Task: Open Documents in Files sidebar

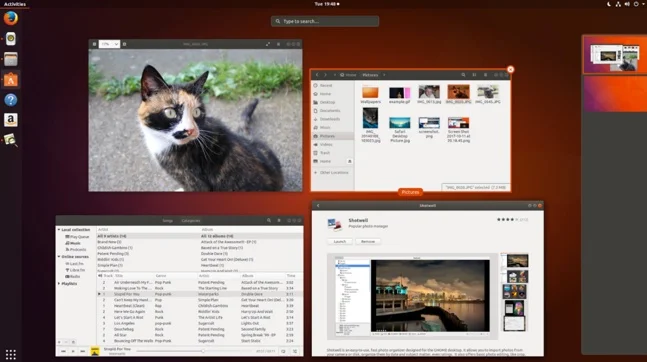Action: click(x=333, y=111)
